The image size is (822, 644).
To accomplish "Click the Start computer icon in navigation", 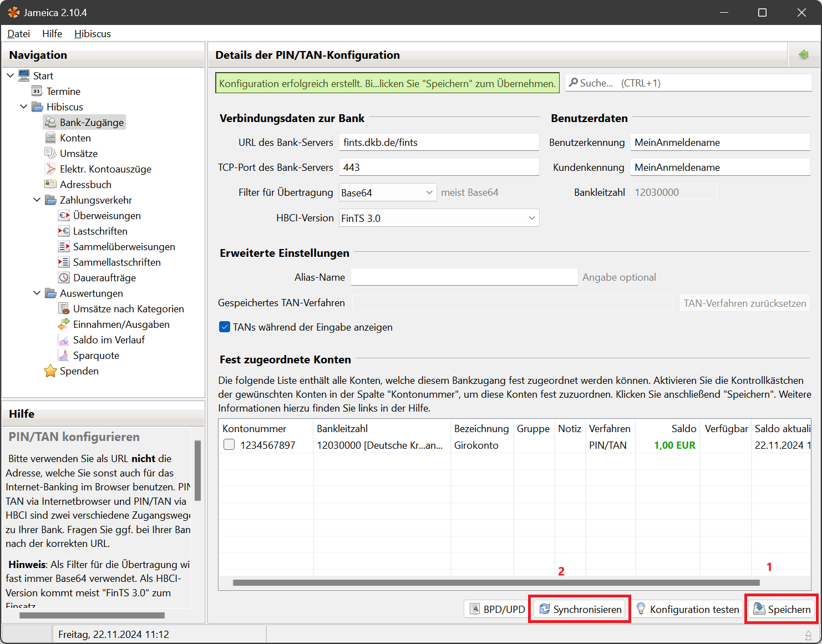I will tap(24, 75).
